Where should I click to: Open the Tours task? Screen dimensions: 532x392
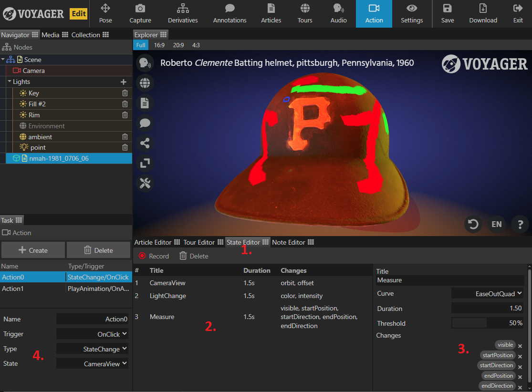pyautogui.click(x=305, y=14)
